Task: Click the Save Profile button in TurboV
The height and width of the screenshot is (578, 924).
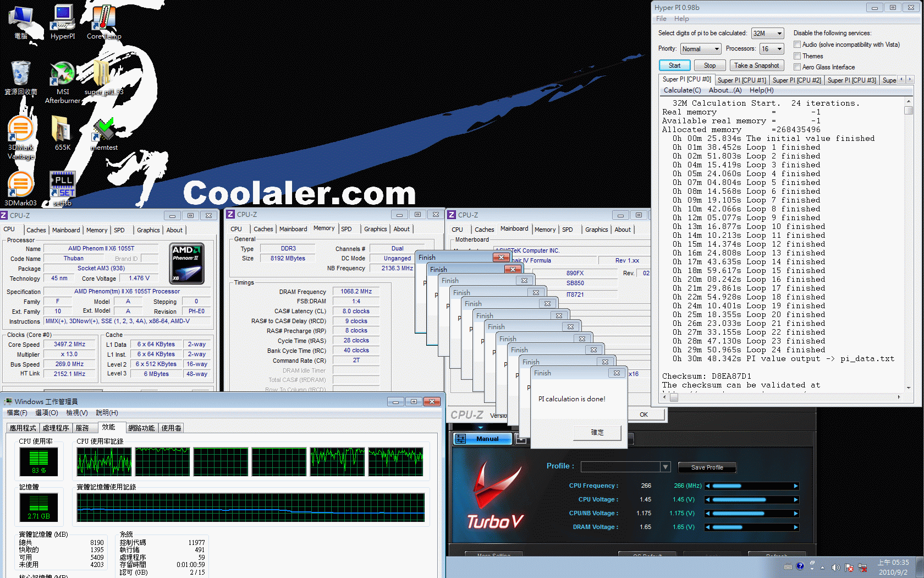Action: pos(707,467)
